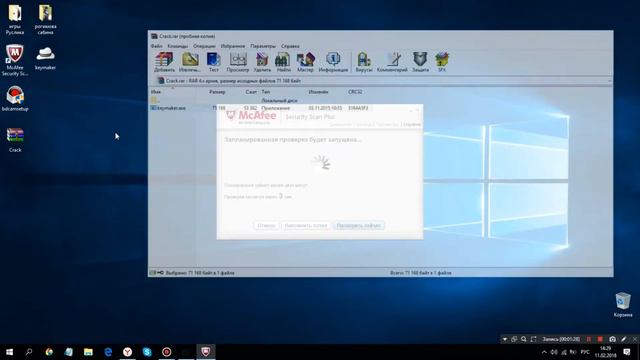The height and width of the screenshot is (360, 640).
Task: Open the McAfee Security Scan desktop shortcut
Action: click(x=15, y=60)
